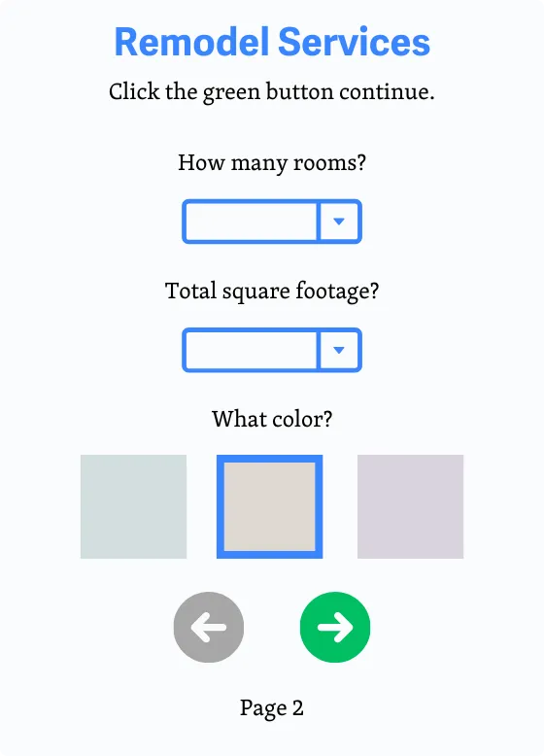Click the 'Page 2' indicator text
Image resolution: width=544 pixels, height=756 pixels.
coord(272,708)
